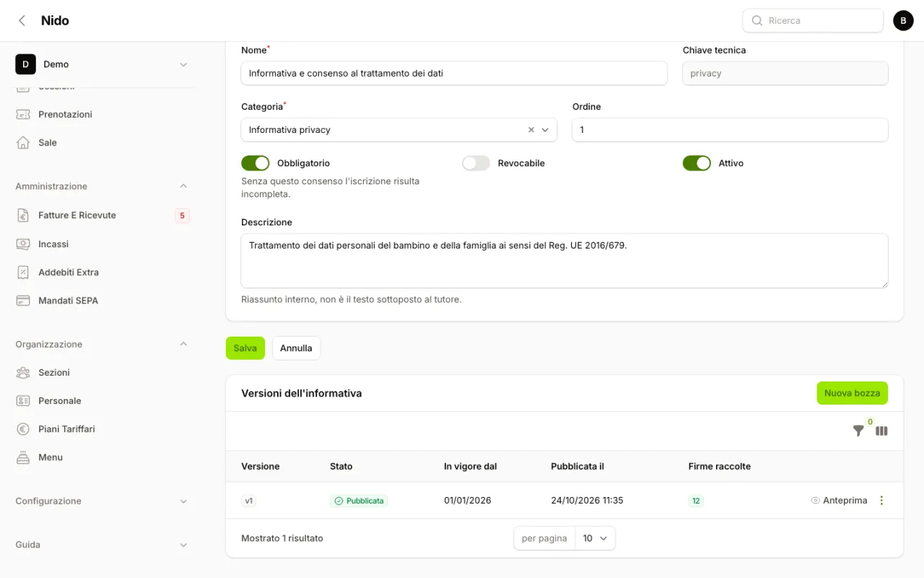924x578 pixels.
Task: Open the per pagina 10 dropdown
Action: (x=596, y=538)
